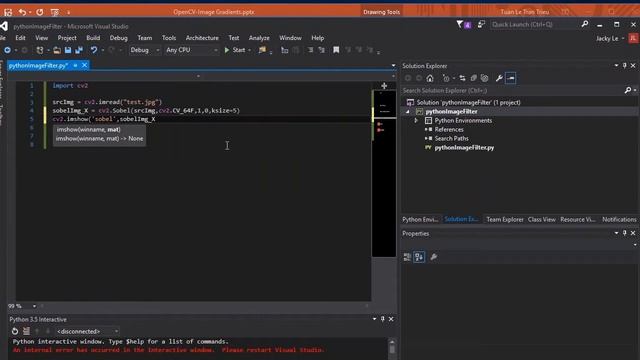Open the Architecture menu
This screenshot has width=640, height=360.
coord(202,38)
